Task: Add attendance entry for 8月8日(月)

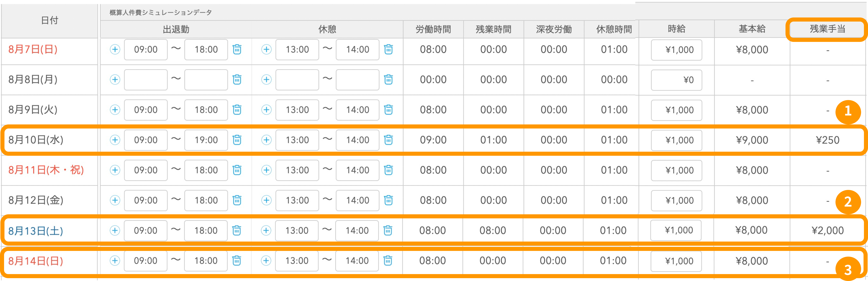Action: [x=115, y=80]
